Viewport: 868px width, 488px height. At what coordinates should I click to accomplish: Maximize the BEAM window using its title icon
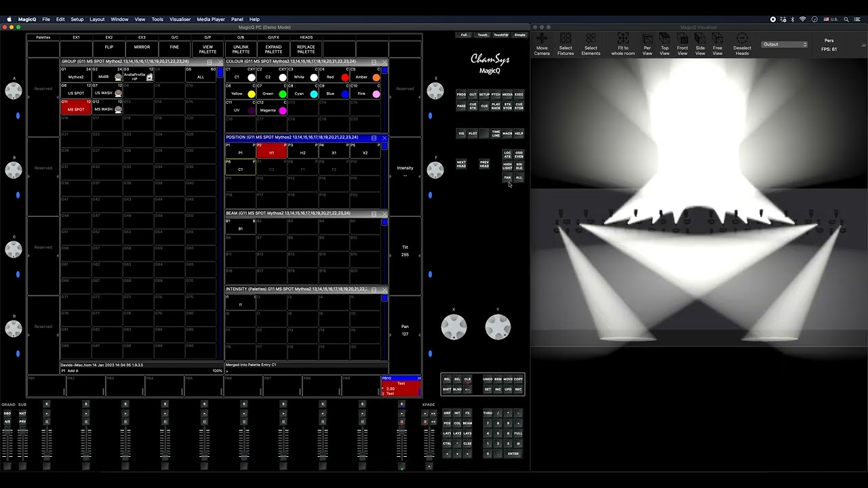tap(374, 213)
